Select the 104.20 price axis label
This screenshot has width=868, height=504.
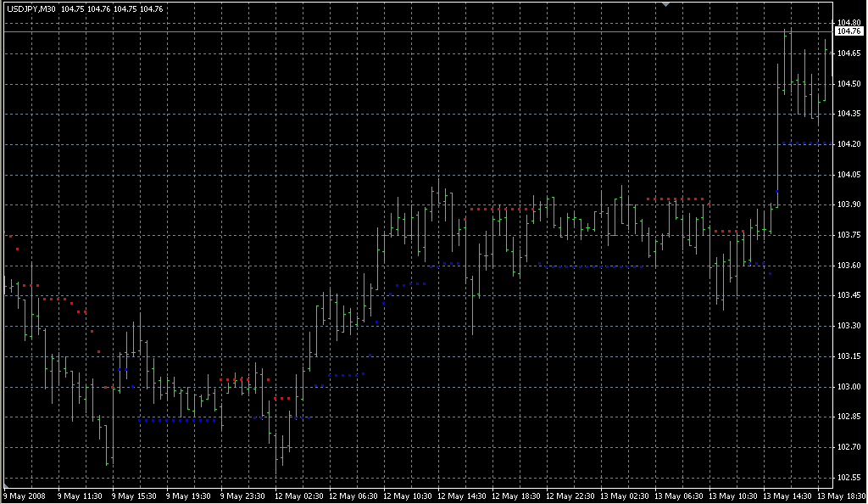pos(848,144)
